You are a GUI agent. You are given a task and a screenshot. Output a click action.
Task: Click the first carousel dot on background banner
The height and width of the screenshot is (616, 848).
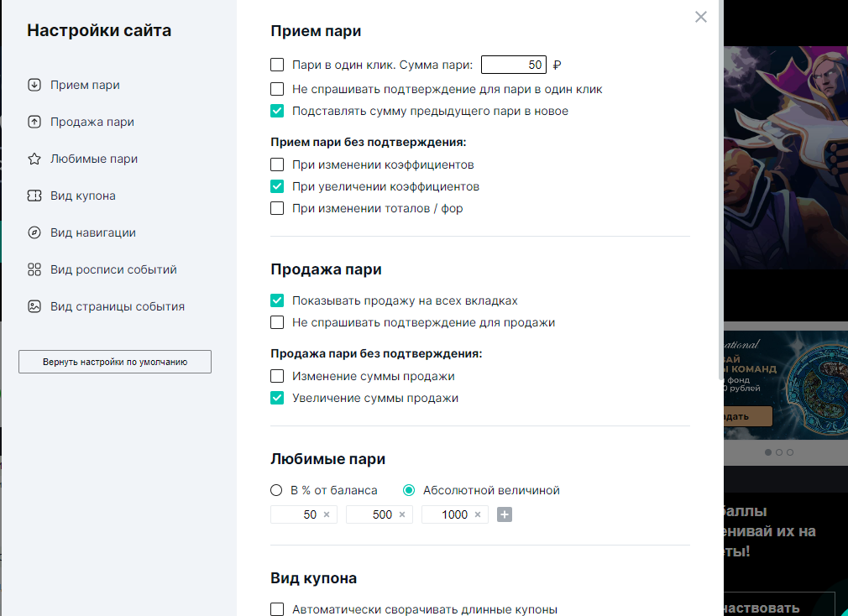point(768,452)
